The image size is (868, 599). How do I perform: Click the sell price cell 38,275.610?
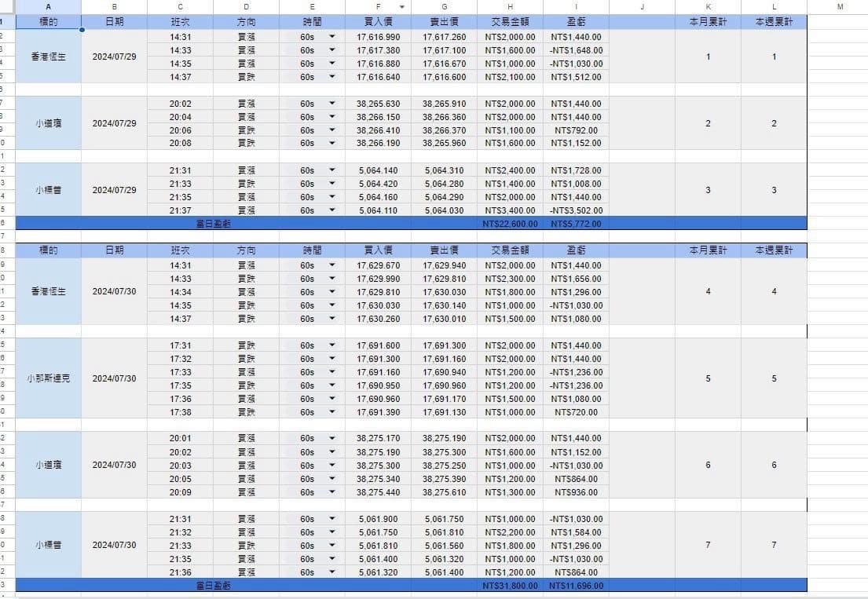[444, 492]
